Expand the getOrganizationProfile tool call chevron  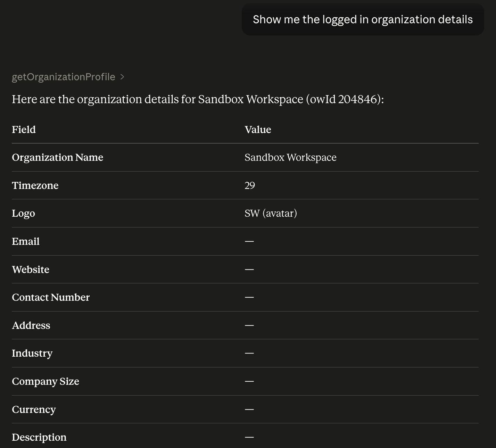pyautogui.click(x=122, y=77)
